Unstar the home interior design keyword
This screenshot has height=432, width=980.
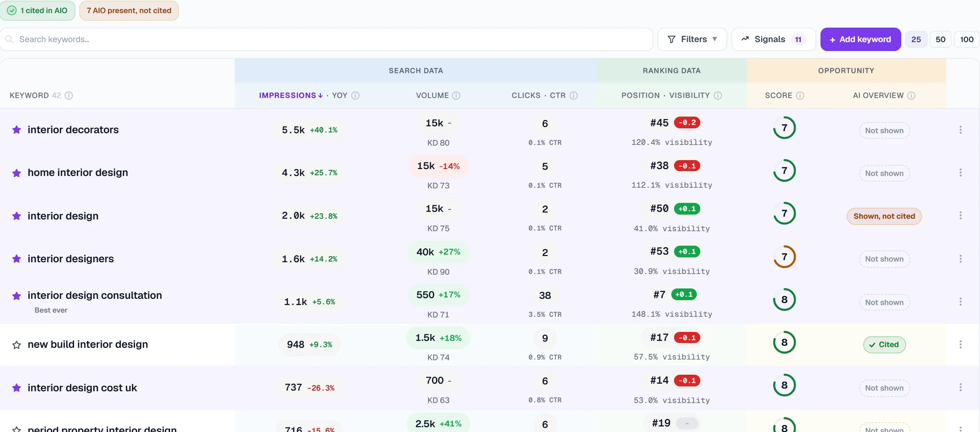(x=16, y=173)
